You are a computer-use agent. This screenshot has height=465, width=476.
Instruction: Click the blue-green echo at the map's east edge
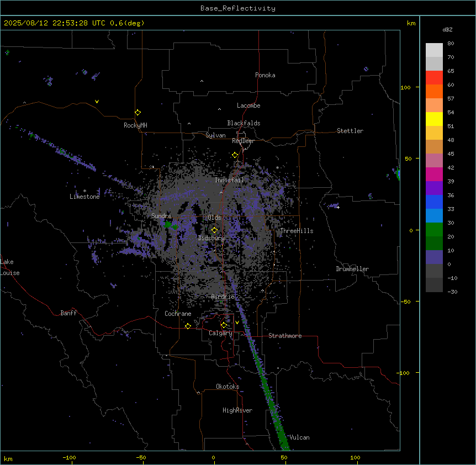pyautogui.click(x=398, y=173)
